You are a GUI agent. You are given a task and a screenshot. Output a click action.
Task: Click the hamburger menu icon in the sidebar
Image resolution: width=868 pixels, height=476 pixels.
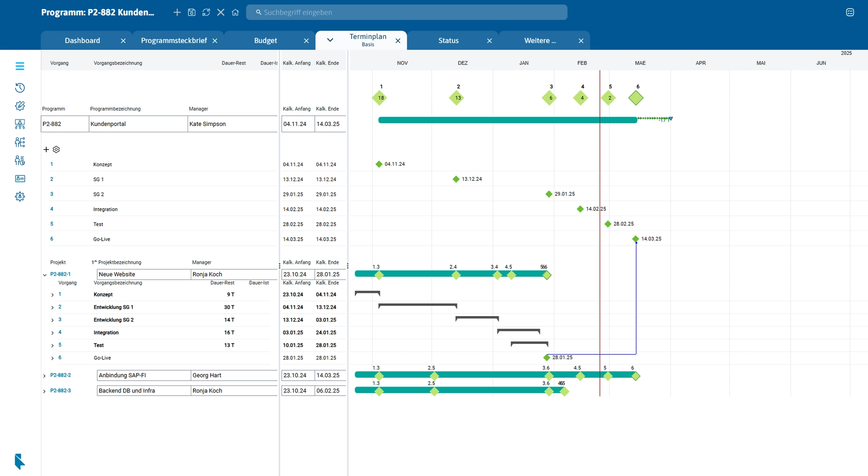(20, 66)
